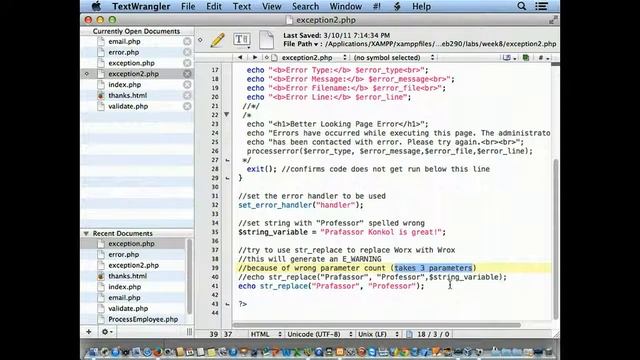Open the Edit menu
This screenshot has width=640, height=360.
point(214,7)
